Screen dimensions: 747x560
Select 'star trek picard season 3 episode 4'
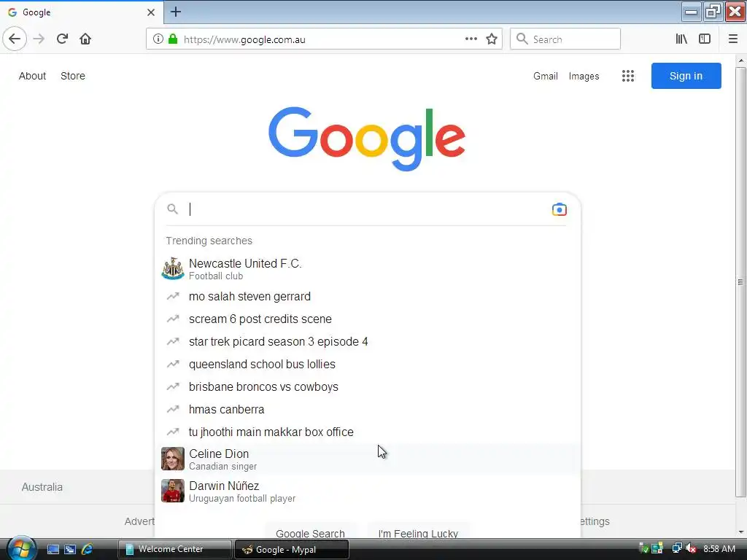click(368, 341)
